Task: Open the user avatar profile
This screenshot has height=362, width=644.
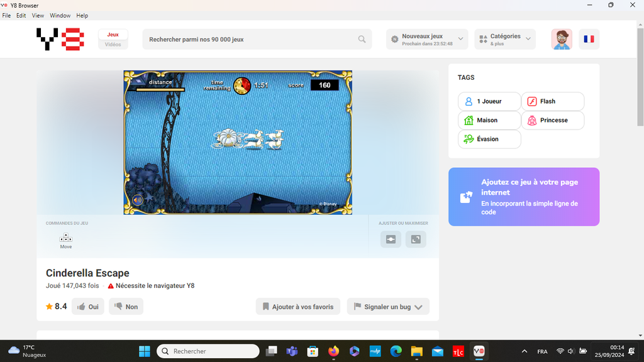Action: coord(562,39)
